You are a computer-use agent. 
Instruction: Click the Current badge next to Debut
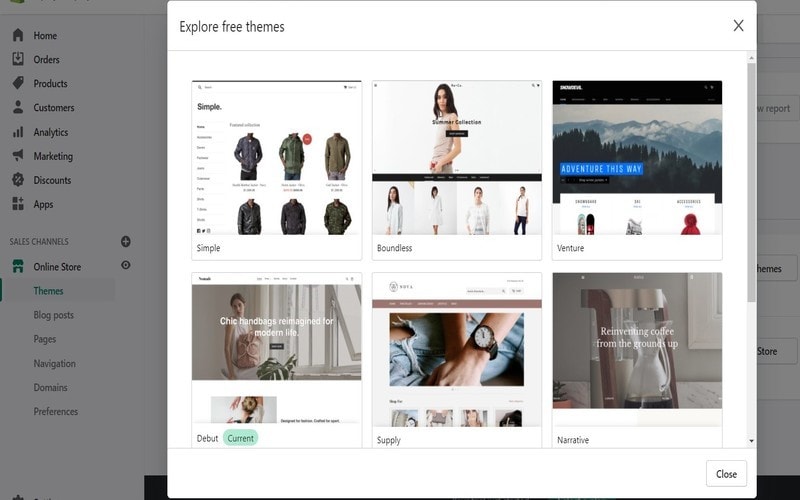click(x=240, y=438)
